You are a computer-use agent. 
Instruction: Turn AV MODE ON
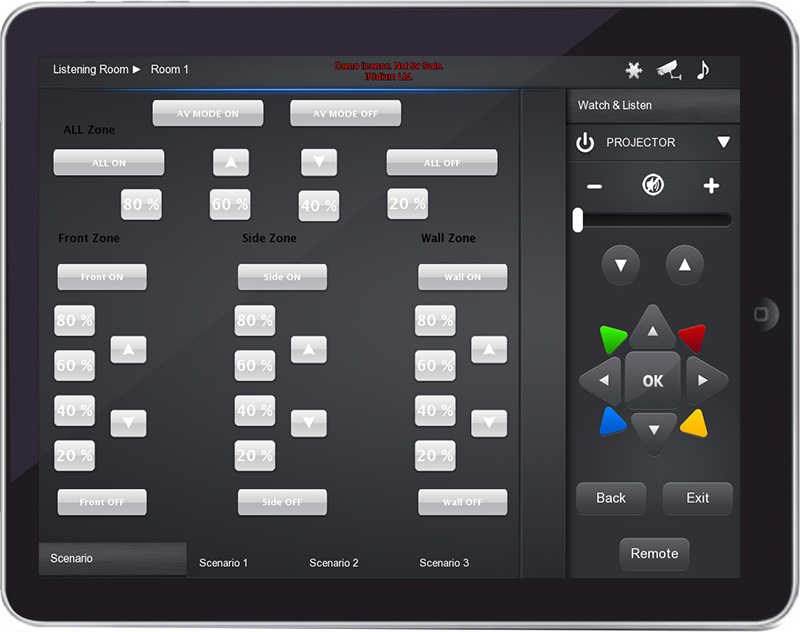click(208, 113)
